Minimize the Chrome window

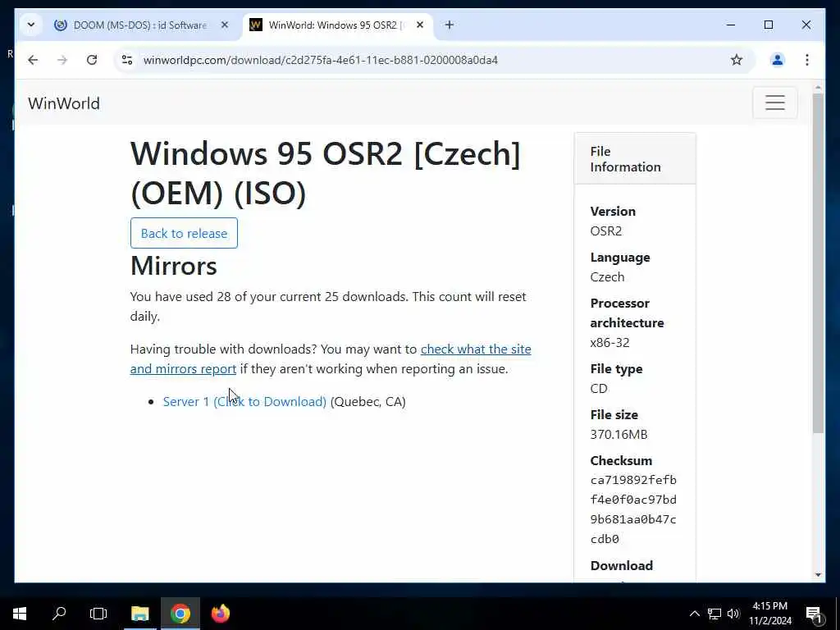coord(731,25)
